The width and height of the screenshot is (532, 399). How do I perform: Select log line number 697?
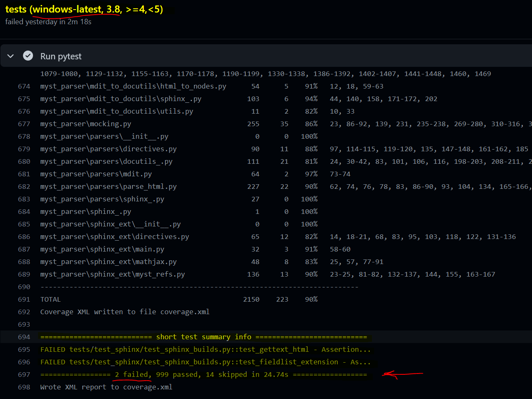pos(24,375)
